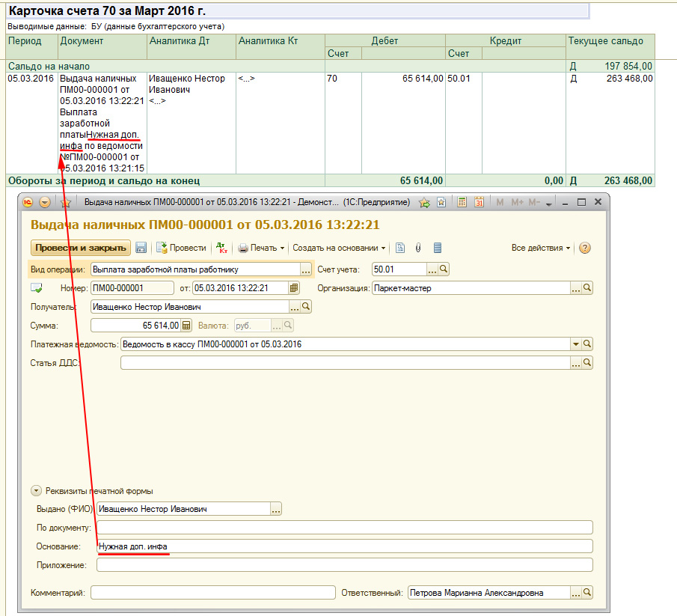The height and width of the screenshot is (616, 677).
Task: Open the Создать на основании menu
Action: coord(339,248)
